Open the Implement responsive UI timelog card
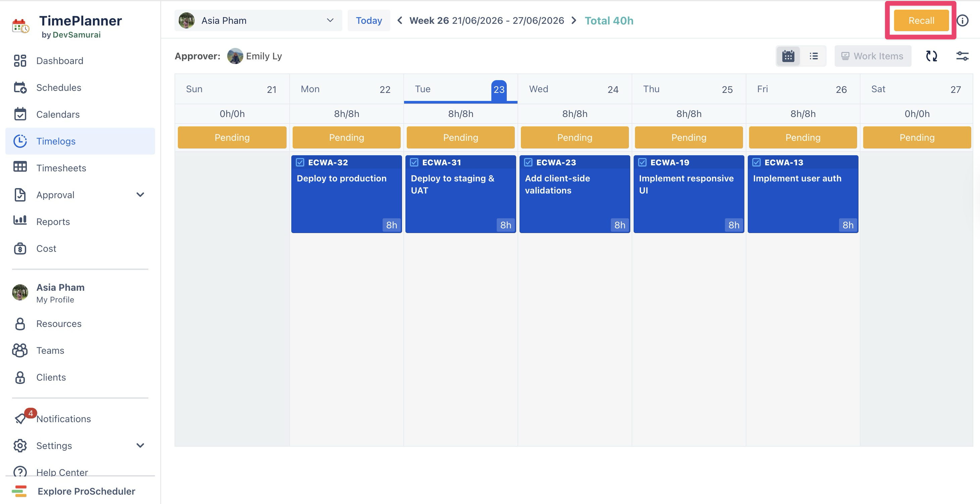Screen dimensions: 980x504 point(689,194)
